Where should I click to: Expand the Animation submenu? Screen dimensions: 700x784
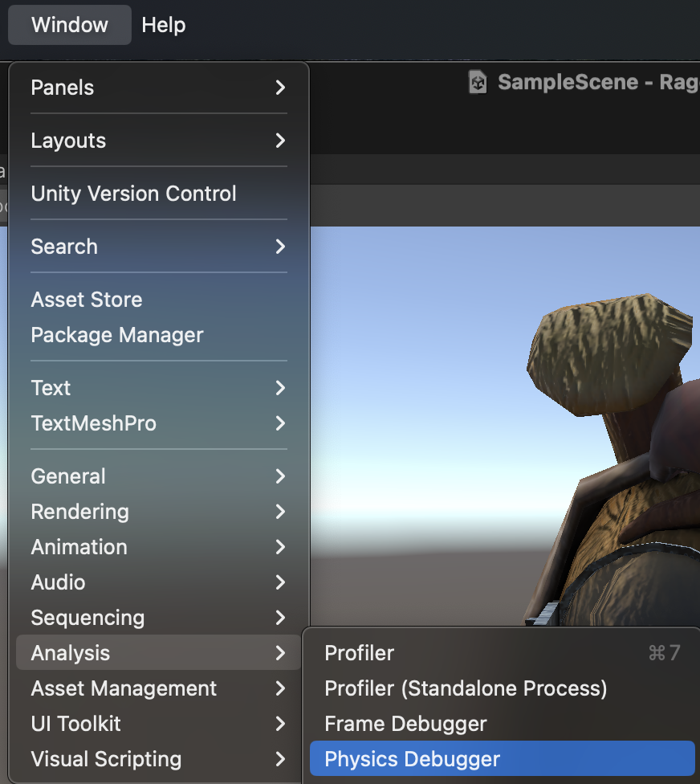[158, 547]
